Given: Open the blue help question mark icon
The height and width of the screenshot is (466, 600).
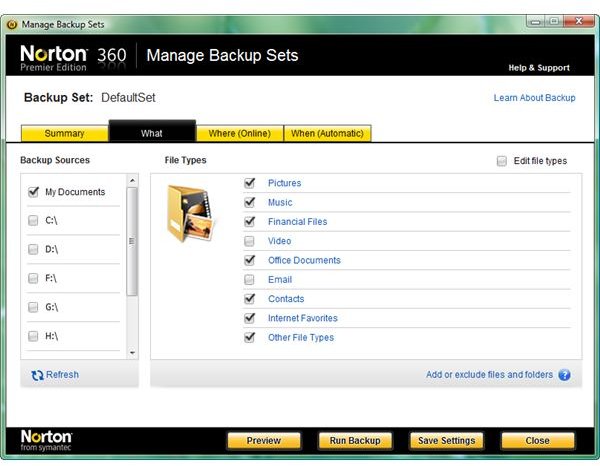Looking at the screenshot, I should click(564, 375).
